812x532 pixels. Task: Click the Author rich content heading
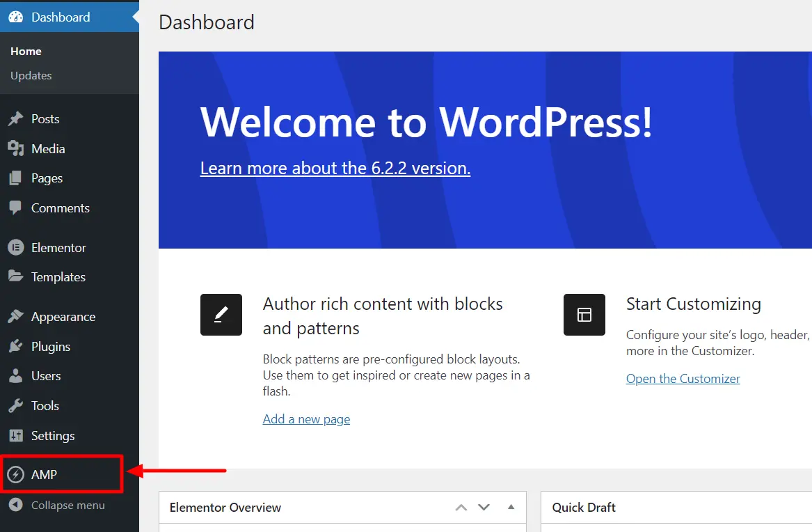pos(383,316)
